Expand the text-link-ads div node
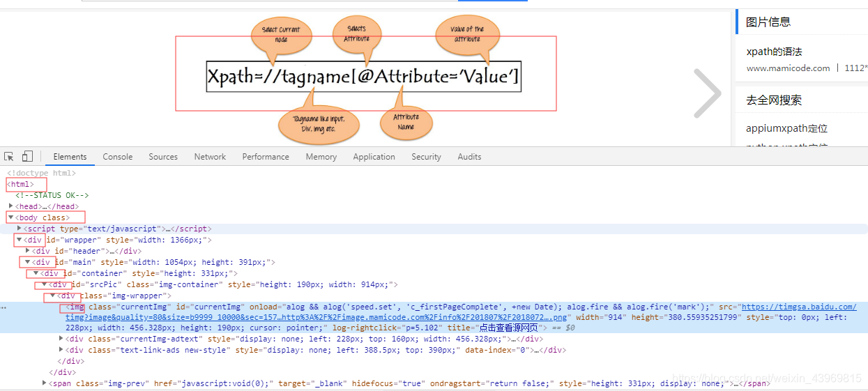This screenshot has height=391, width=868. click(x=61, y=350)
